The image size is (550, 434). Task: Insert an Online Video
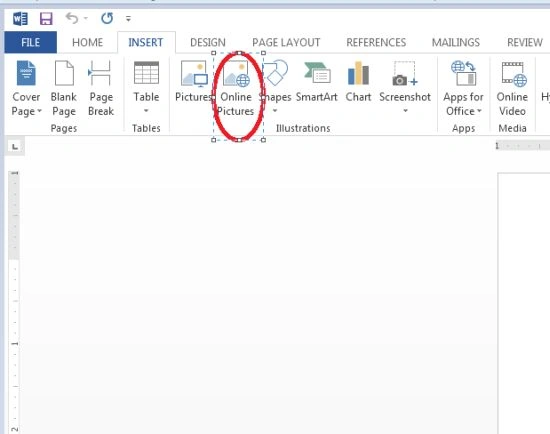512,88
